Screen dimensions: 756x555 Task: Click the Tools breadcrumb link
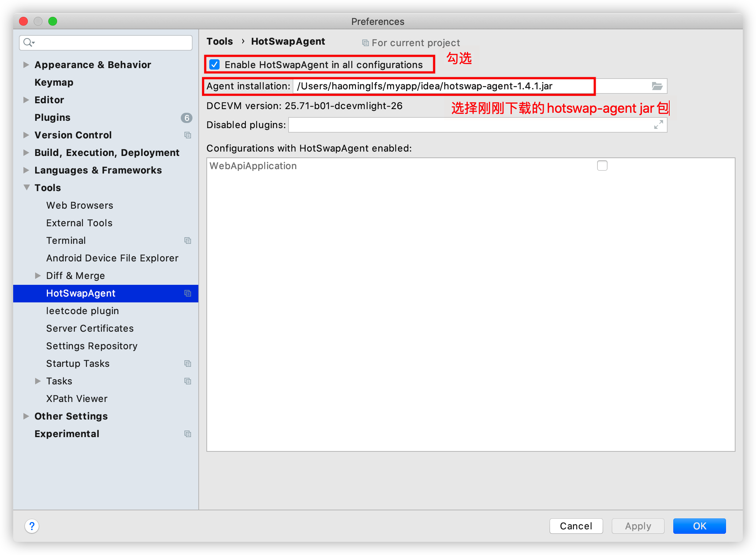(220, 41)
